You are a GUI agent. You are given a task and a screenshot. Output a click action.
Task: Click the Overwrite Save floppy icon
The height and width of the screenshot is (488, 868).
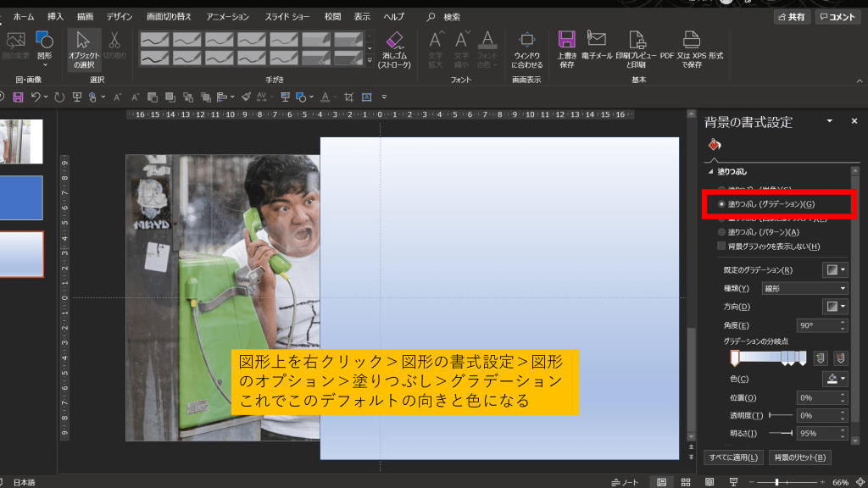click(x=567, y=47)
